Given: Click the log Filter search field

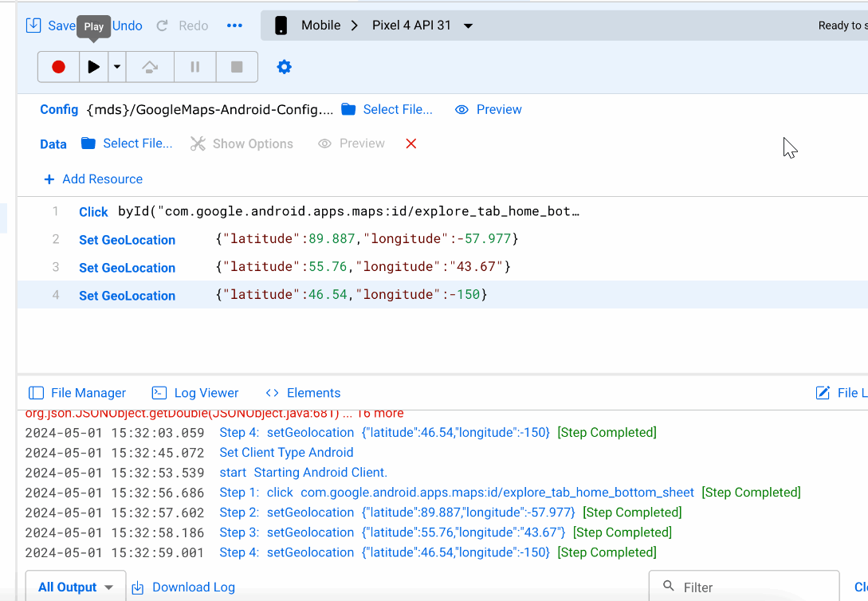Looking at the screenshot, I should [744, 587].
